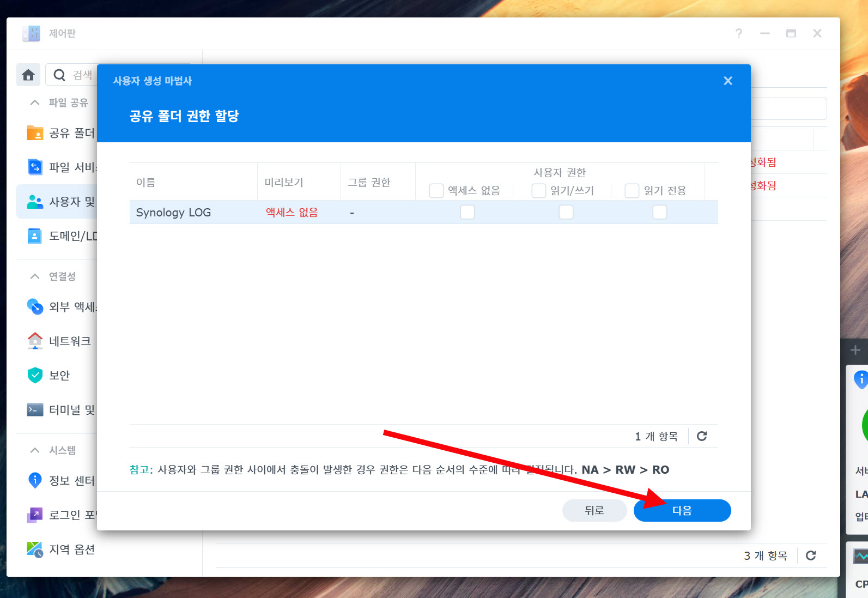The height and width of the screenshot is (598, 868).
Task: Click the resource monitor widget icon
Action: click(861, 556)
